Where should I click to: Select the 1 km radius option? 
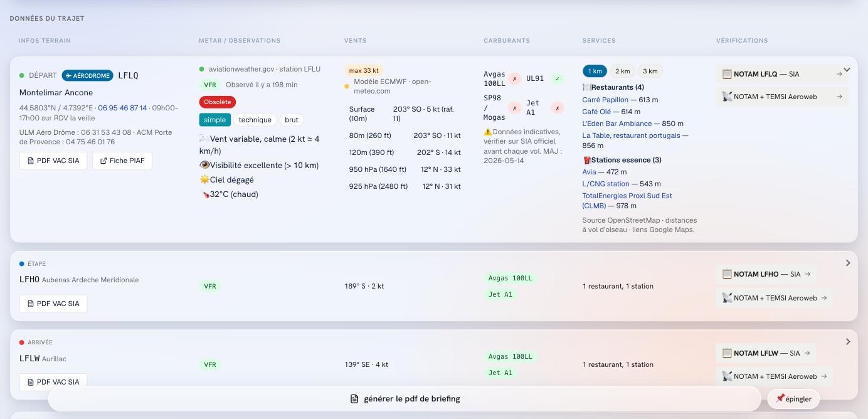595,71
